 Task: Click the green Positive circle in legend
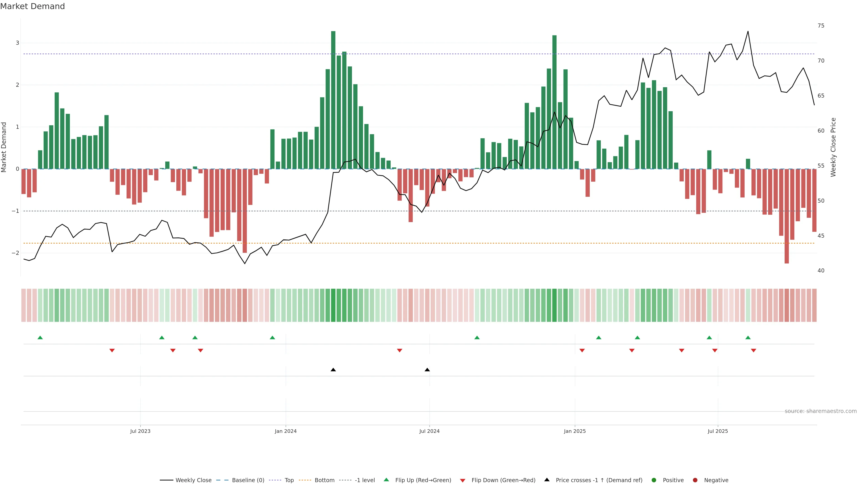(654, 480)
